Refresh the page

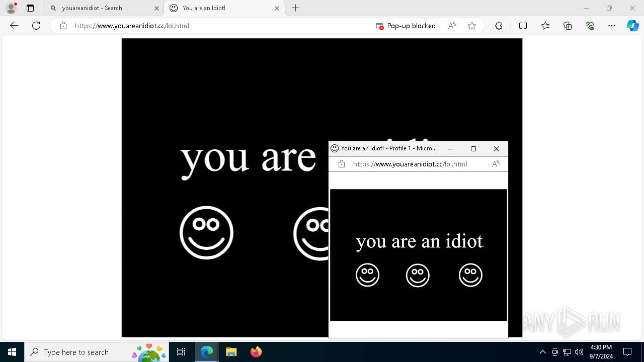tap(36, 26)
